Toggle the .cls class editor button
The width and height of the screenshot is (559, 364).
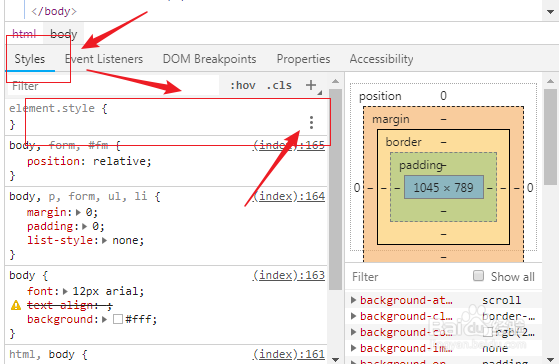coord(279,86)
